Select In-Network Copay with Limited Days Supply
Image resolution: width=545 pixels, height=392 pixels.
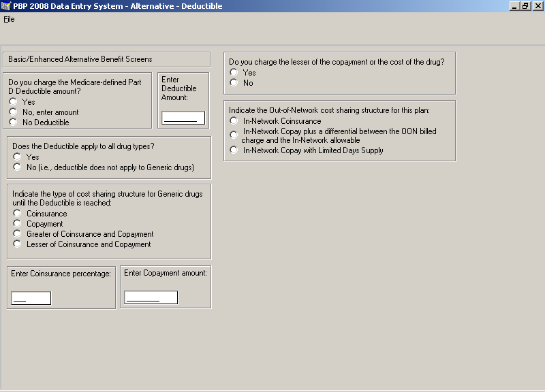tap(234, 150)
